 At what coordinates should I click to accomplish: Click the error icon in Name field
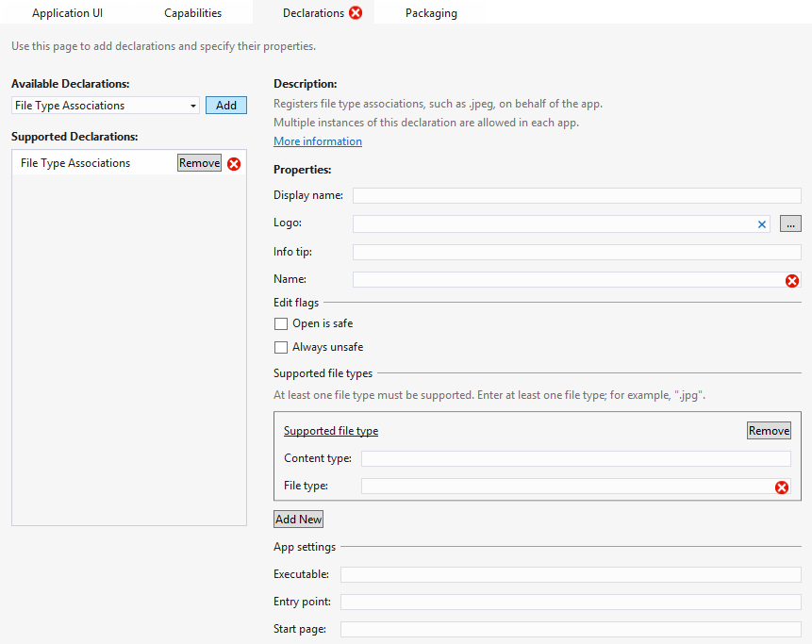pos(792,280)
